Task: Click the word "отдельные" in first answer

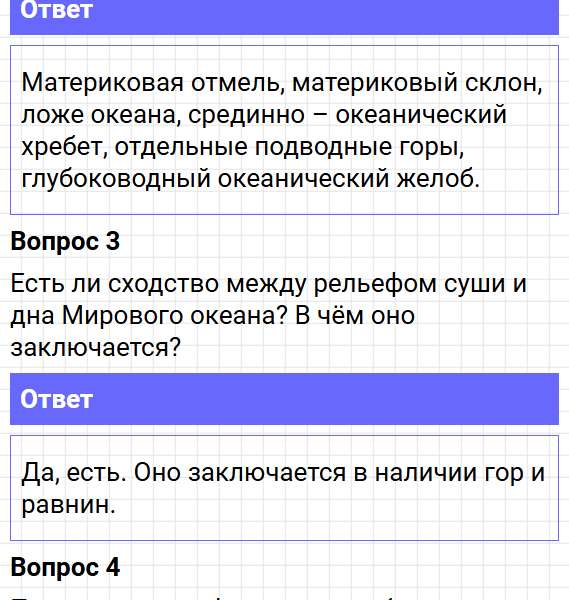Action: click(x=181, y=147)
